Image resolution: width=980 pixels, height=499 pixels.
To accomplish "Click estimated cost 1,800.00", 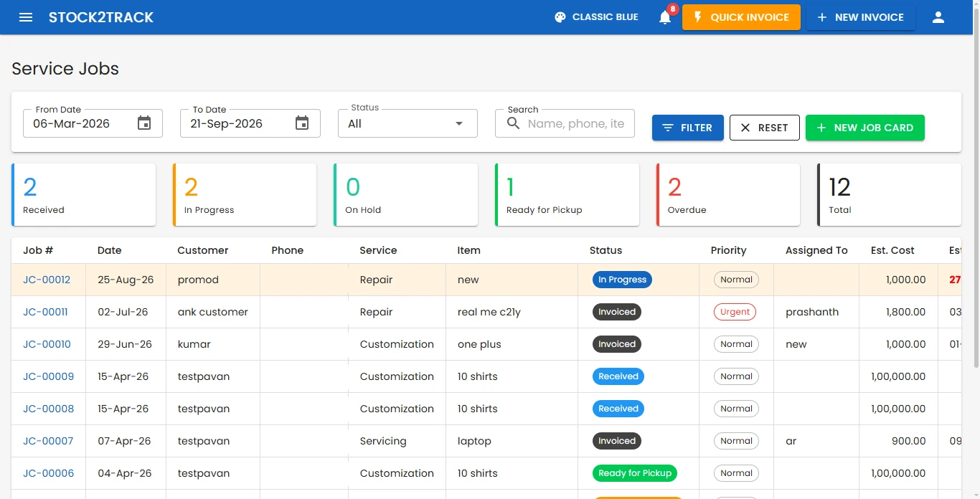I will click(906, 312).
